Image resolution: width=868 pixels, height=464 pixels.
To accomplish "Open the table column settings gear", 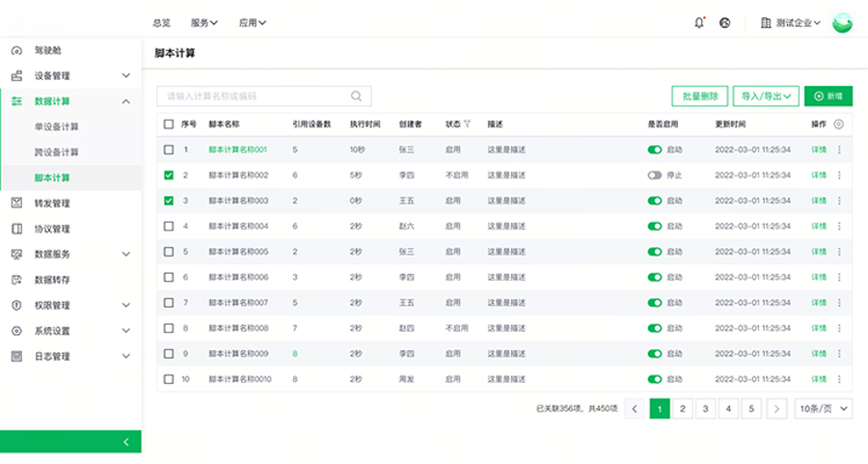I will (x=838, y=124).
